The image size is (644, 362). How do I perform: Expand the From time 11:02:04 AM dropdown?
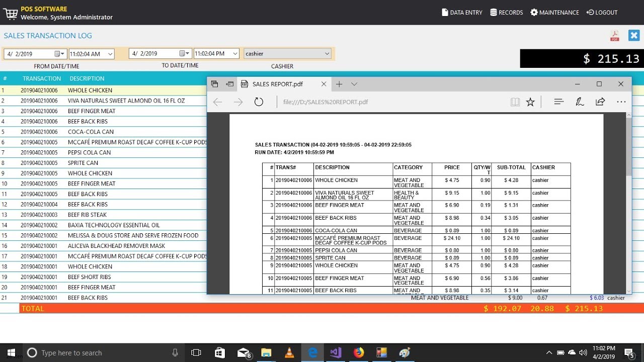point(110,54)
